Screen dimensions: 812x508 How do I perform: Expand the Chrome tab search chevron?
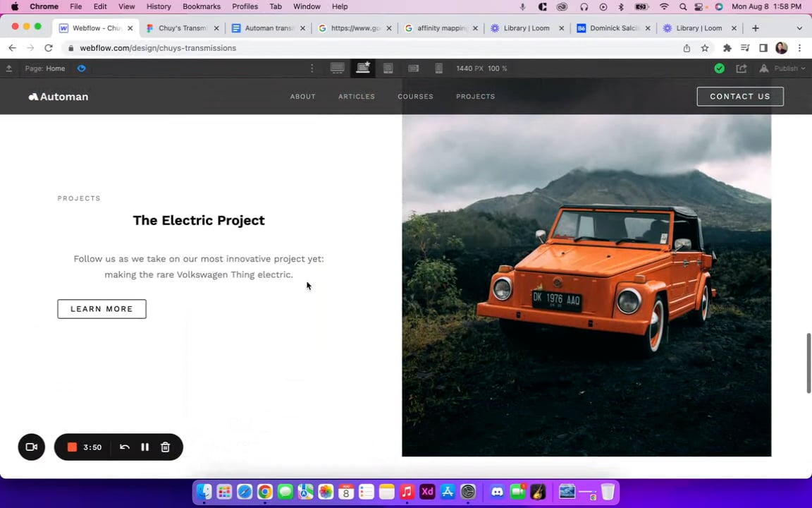[x=799, y=28]
